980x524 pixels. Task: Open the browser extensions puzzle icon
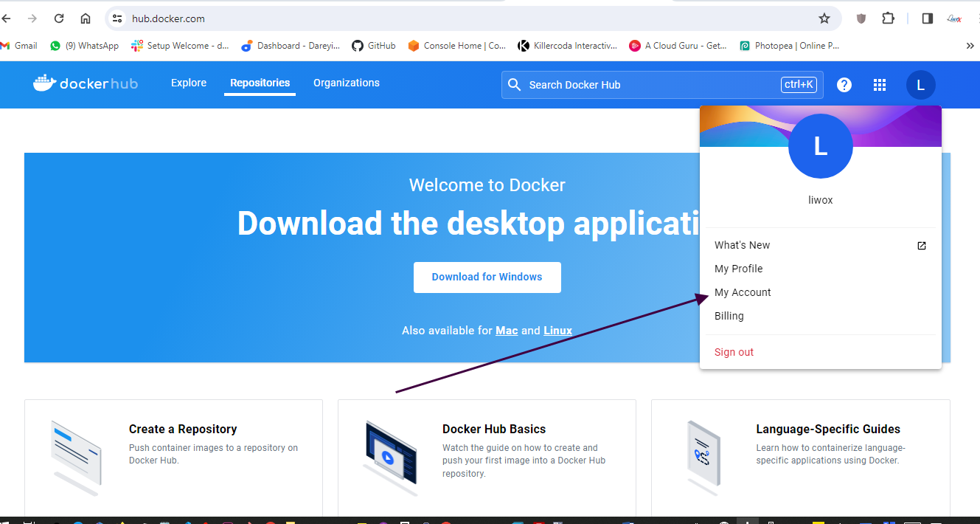888,18
